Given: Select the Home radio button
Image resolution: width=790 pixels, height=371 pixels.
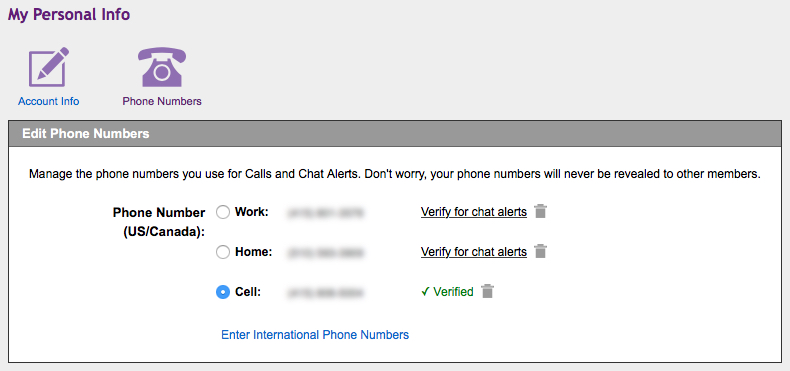Looking at the screenshot, I should 223,252.
